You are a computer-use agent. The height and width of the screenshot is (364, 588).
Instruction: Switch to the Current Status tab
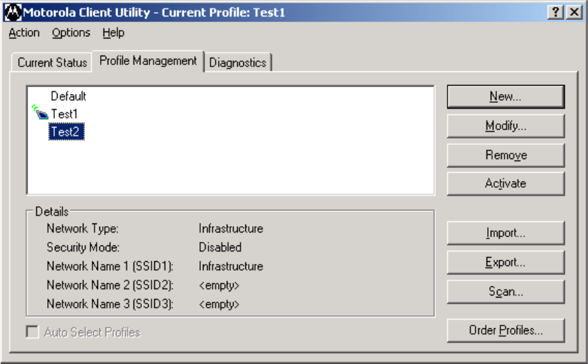(x=52, y=62)
